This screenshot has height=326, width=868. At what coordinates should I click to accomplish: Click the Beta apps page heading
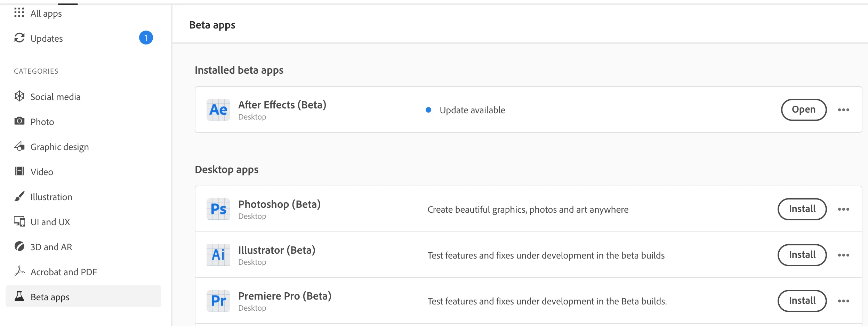[x=212, y=25]
